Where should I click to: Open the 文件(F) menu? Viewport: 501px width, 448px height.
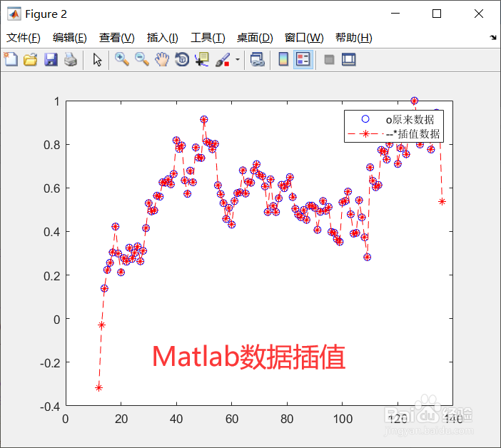(x=24, y=38)
